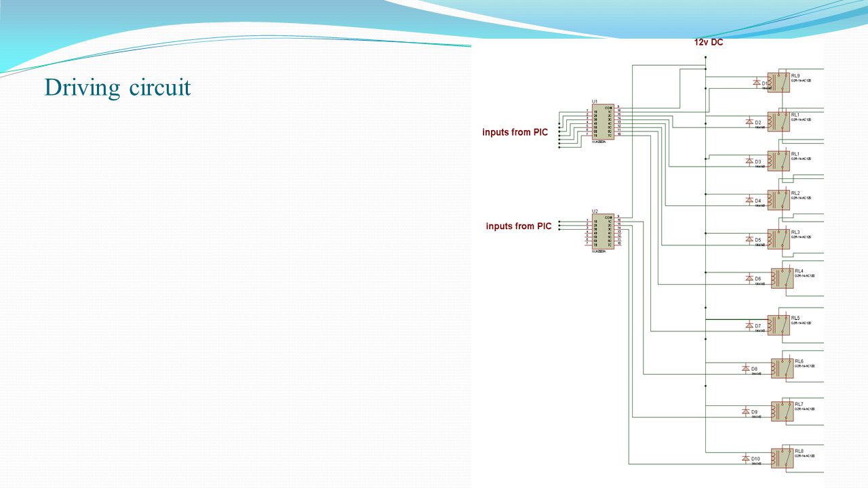Viewport: 868px width, 488px height.
Task: Select the RL3 relay symbol
Action: click(x=778, y=239)
